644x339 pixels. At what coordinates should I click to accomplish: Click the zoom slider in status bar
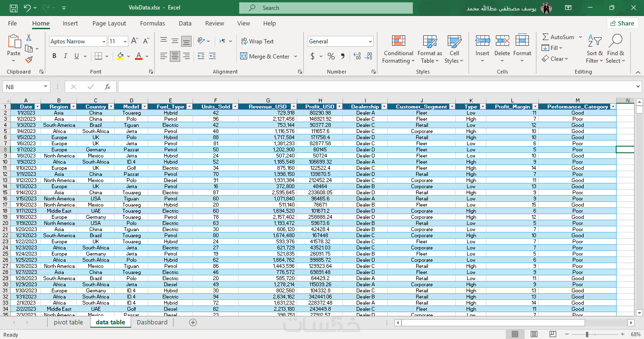point(587,334)
